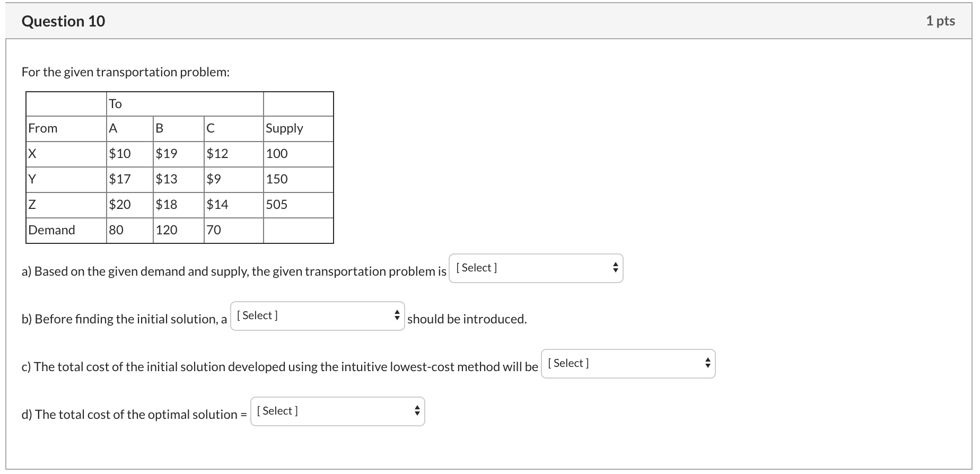
Task: Click the 'Question 10' heading
Action: [x=63, y=21]
